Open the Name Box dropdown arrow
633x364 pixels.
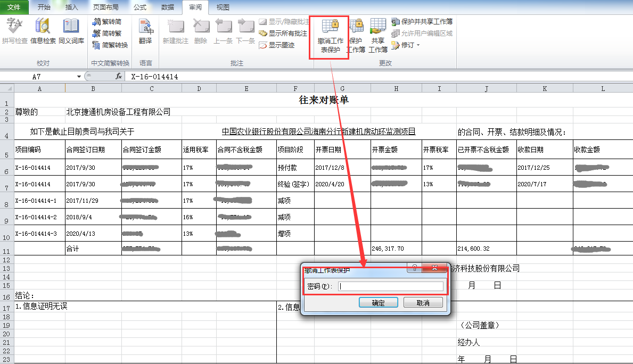pyautogui.click(x=79, y=77)
